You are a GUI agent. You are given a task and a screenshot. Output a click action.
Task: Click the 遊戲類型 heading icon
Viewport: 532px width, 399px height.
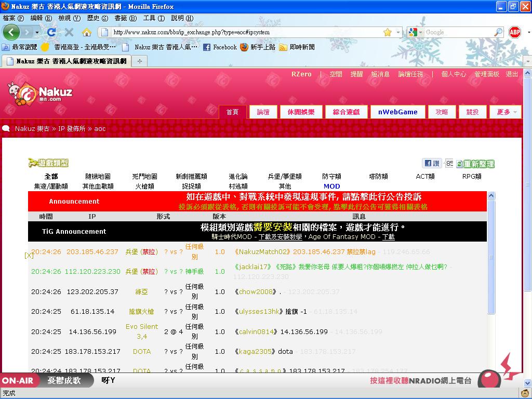point(48,163)
